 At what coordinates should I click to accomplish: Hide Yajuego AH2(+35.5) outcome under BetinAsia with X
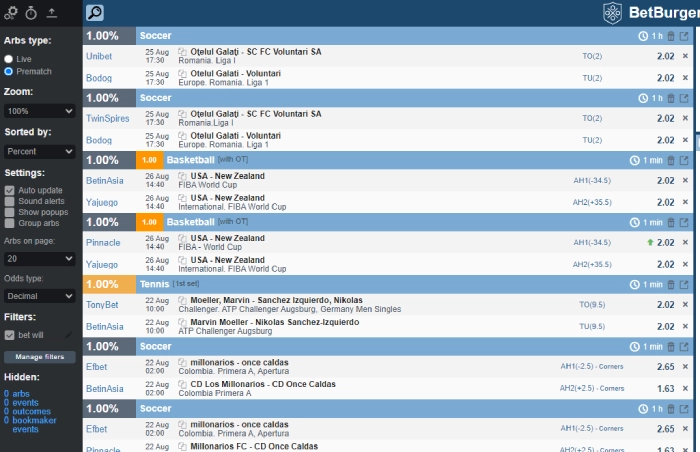[x=685, y=202]
